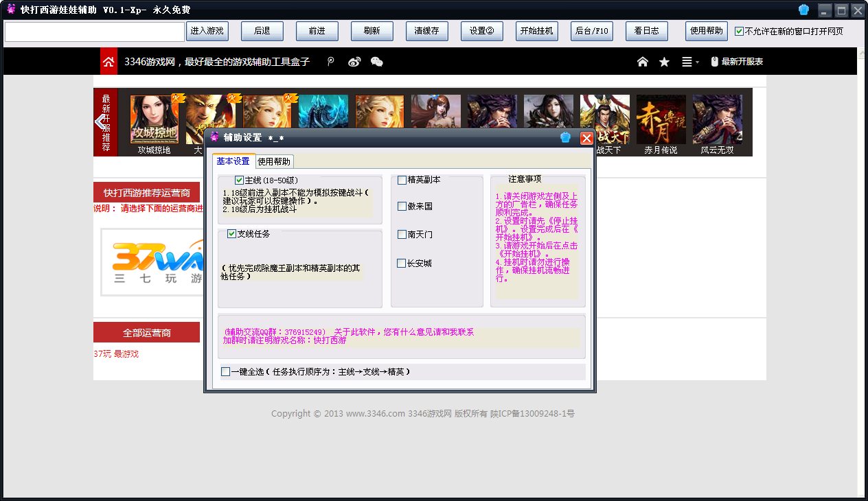Click 快打西游推荐运营商 red heading
Image resolution: width=868 pixels, height=501 pixels.
coord(147,193)
